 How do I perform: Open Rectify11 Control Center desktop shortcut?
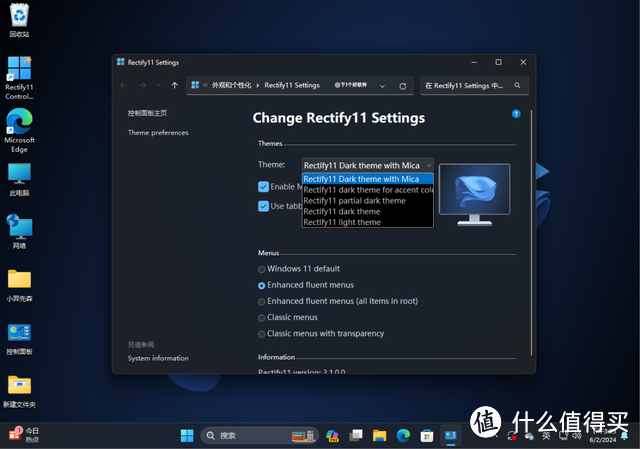pyautogui.click(x=19, y=78)
